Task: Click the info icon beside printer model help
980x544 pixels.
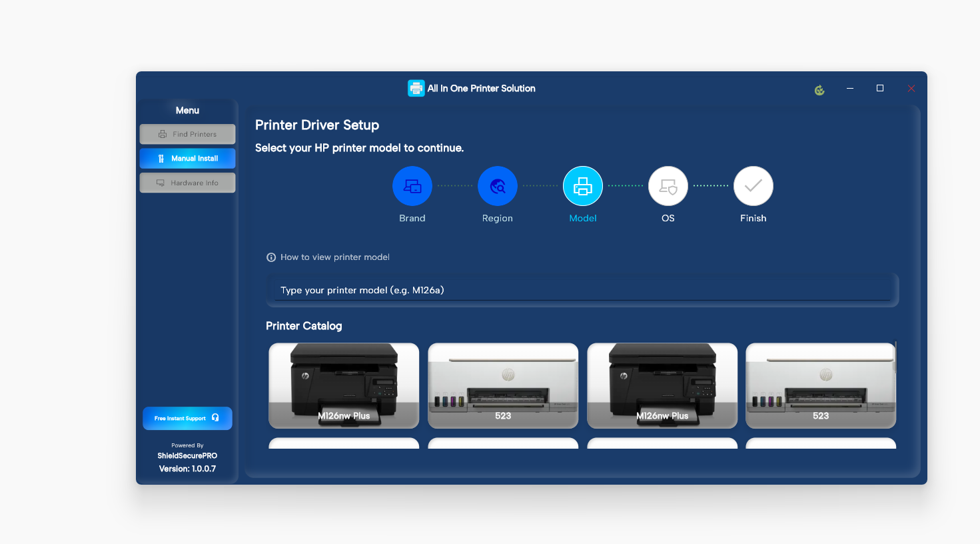Action: [x=270, y=257]
